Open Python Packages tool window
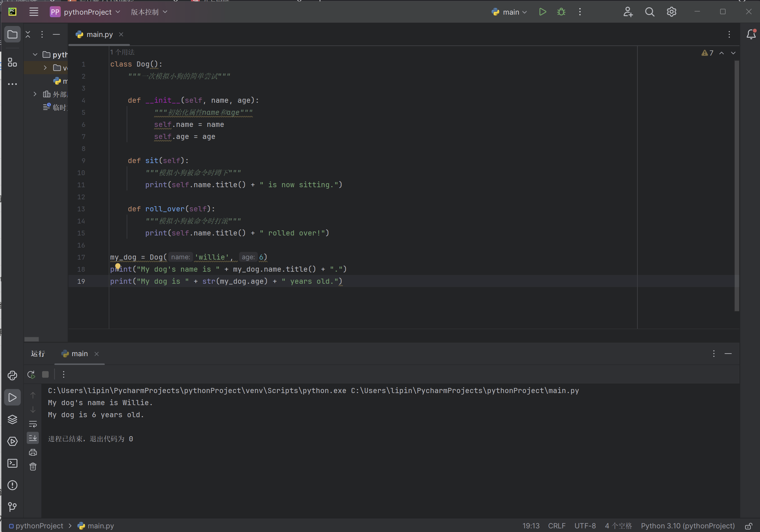Image resolution: width=760 pixels, height=532 pixels. (x=12, y=376)
